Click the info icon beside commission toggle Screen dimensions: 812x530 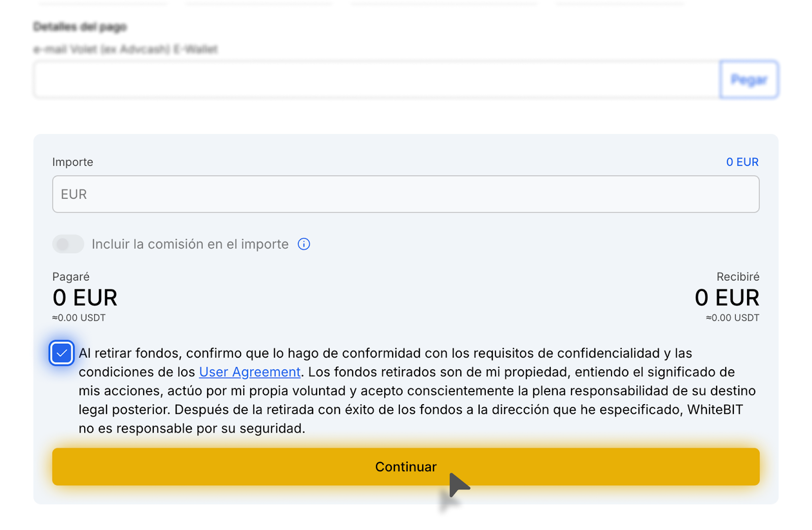coord(303,244)
